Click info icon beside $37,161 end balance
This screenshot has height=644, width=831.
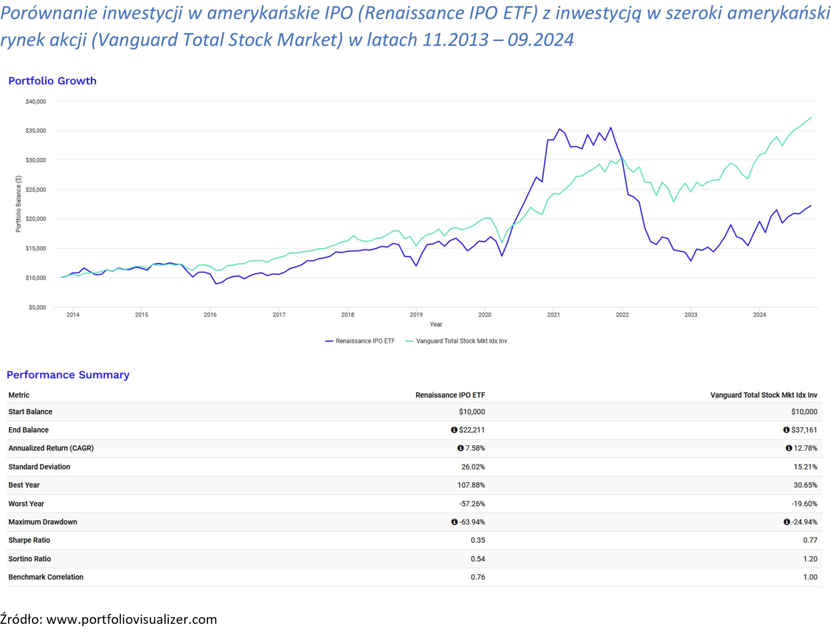pyautogui.click(x=786, y=430)
